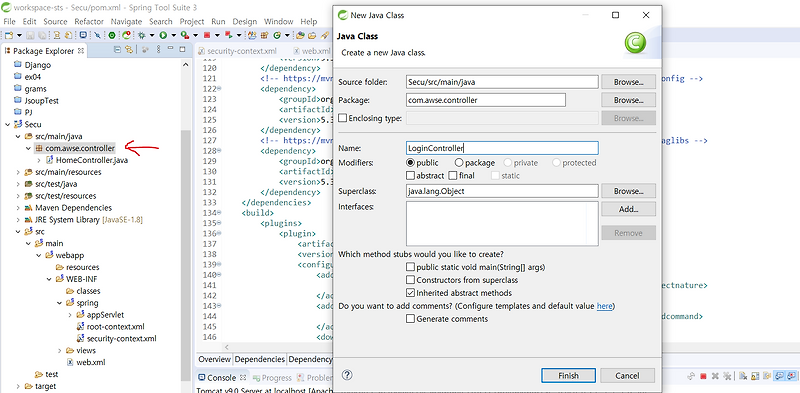Open the Run button dropdown arrow

click(x=173, y=35)
